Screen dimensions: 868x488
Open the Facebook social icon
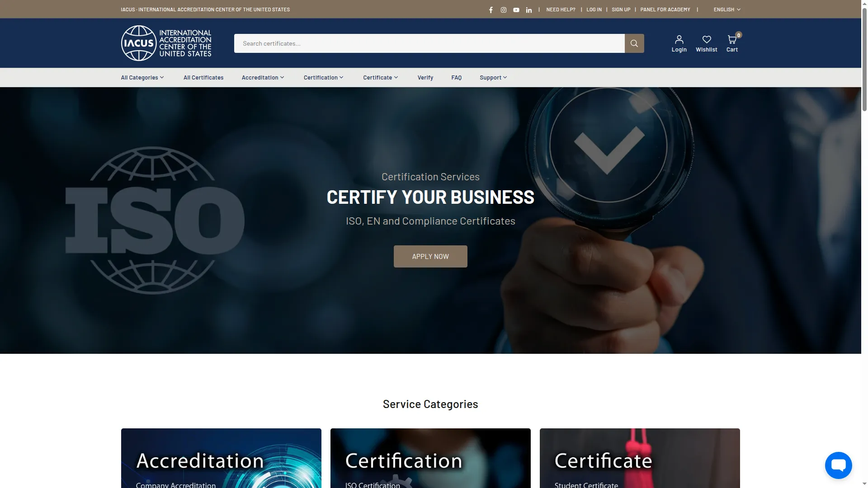coord(491,9)
